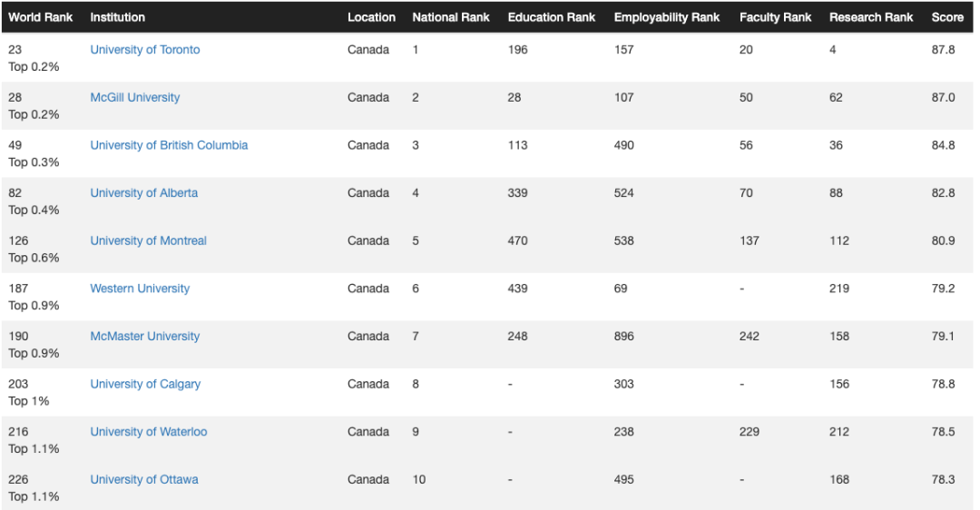Click McGill's employability rank 107
Image resolution: width=980 pixels, height=510 pixels.
pos(623,97)
